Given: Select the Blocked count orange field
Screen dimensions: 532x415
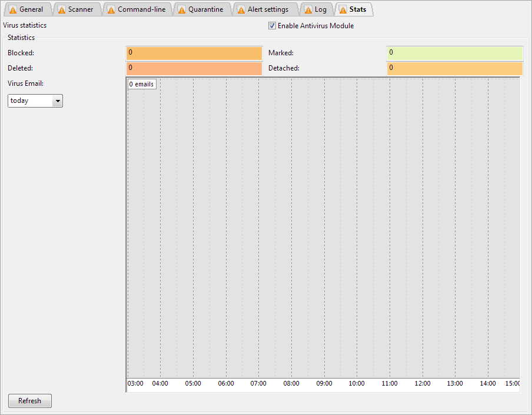Looking at the screenshot, I should 194,53.
